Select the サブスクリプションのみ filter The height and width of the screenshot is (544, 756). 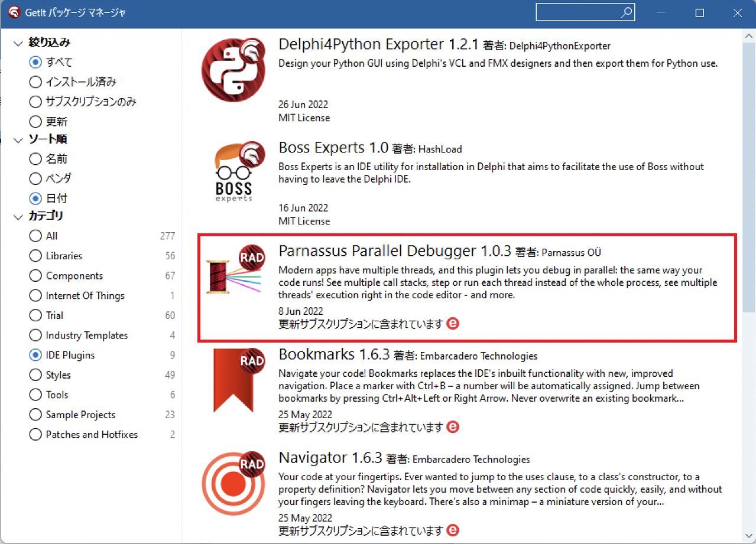(x=83, y=102)
